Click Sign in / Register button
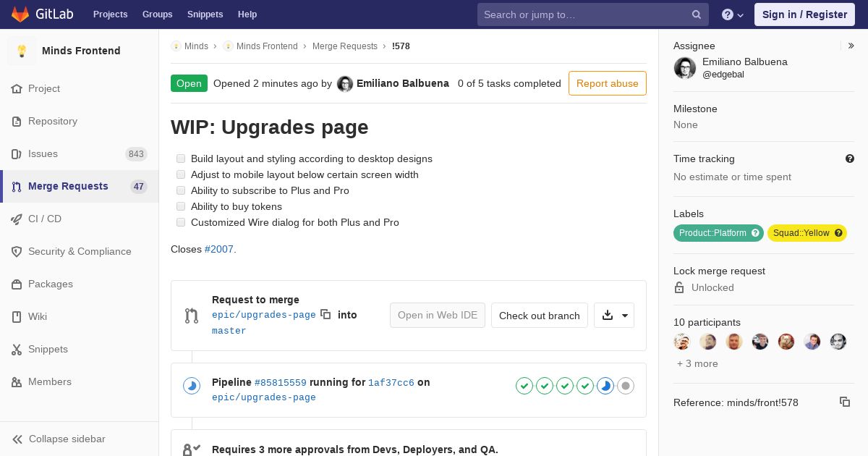Viewport: 868px width, 456px height. (804, 14)
